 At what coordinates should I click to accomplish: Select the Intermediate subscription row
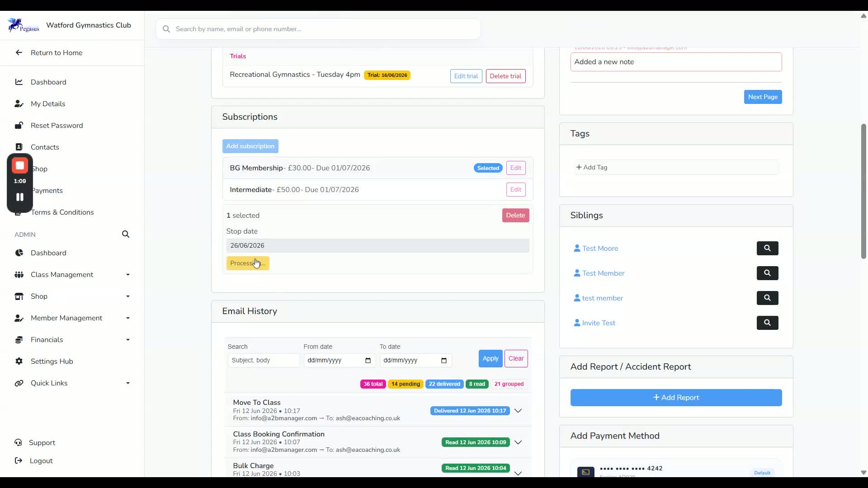coord(377,190)
